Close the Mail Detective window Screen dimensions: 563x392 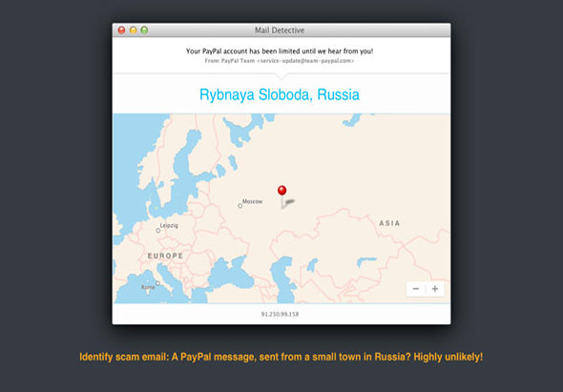[122, 31]
